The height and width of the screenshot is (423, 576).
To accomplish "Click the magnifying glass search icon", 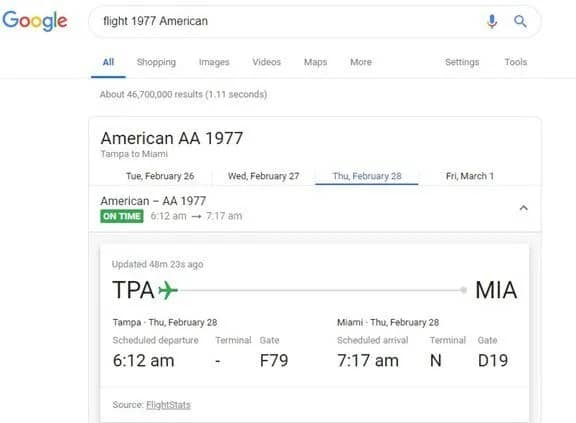I will point(520,21).
